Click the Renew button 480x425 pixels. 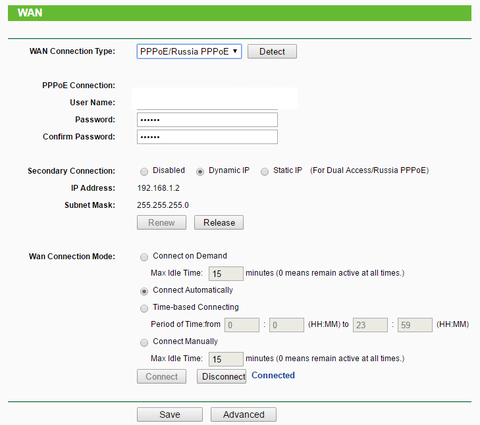coord(162,223)
